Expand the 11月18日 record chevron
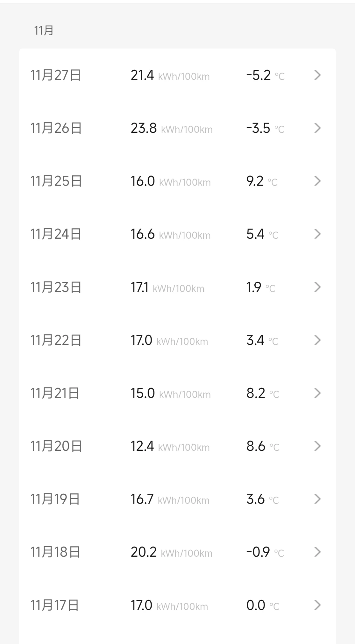This screenshot has height=644, width=355. coord(317,552)
